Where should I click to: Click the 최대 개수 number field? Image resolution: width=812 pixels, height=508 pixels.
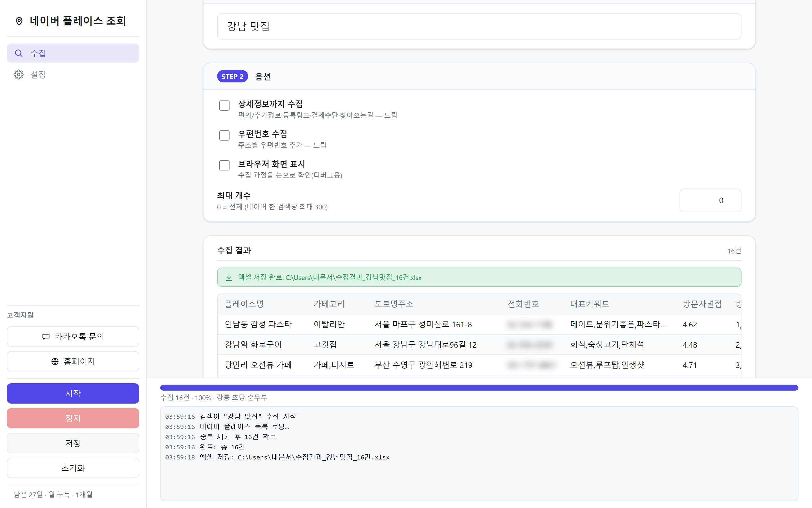click(x=710, y=200)
